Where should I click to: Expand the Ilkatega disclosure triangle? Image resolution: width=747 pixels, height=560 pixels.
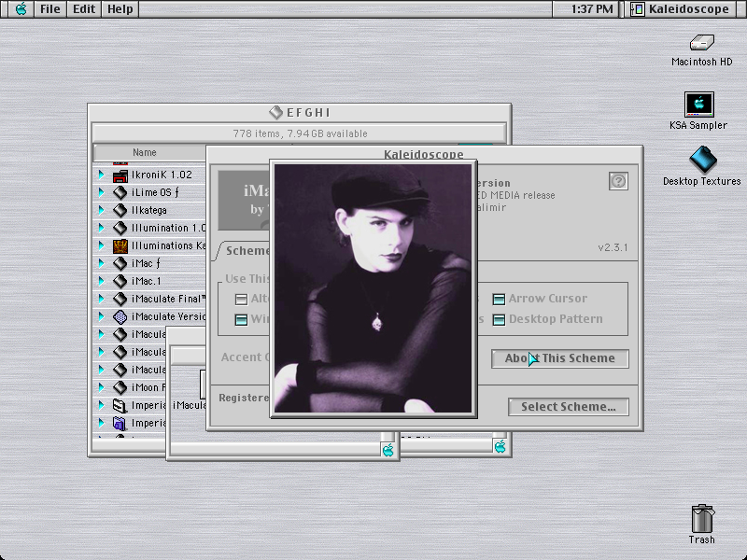(x=101, y=210)
